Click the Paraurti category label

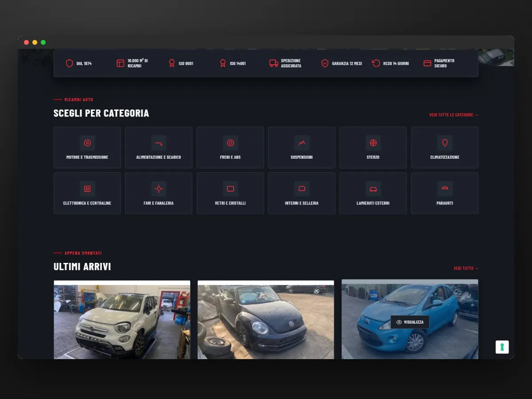coord(445,203)
